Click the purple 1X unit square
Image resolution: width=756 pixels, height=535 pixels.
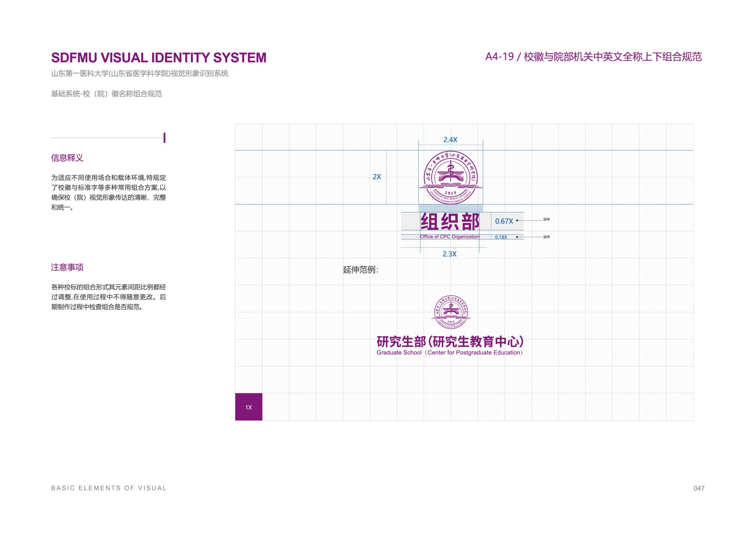click(x=248, y=407)
